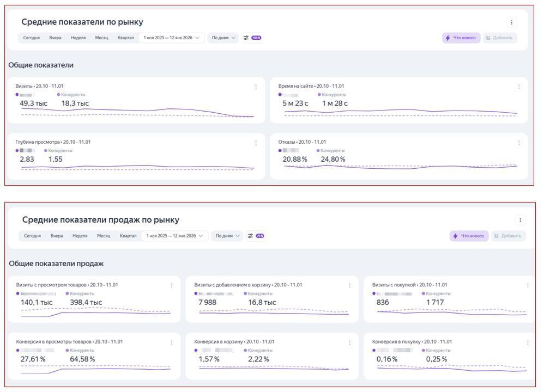Open menu for Визиты с добавлением в корзину

click(x=349, y=285)
